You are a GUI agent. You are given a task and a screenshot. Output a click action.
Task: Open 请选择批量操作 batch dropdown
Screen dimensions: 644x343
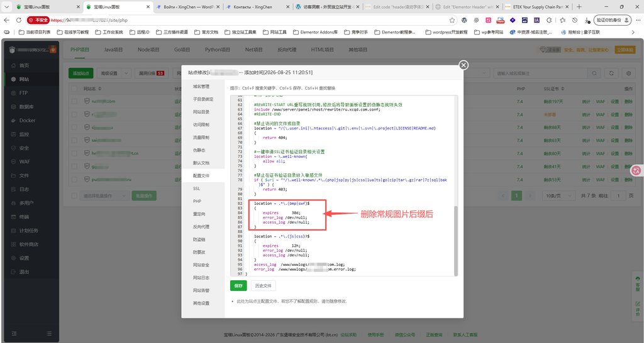(104, 196)
